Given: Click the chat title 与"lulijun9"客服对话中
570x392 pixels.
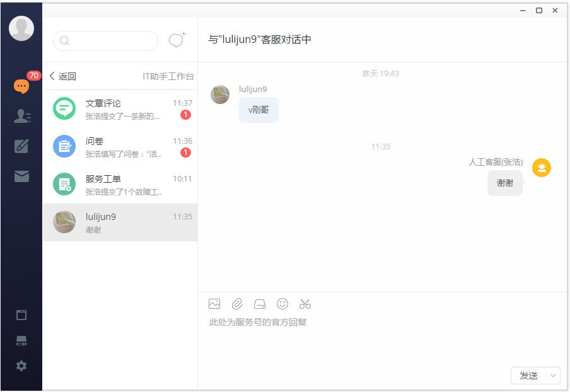Looking at the screenshot, I should pos(260,39).
